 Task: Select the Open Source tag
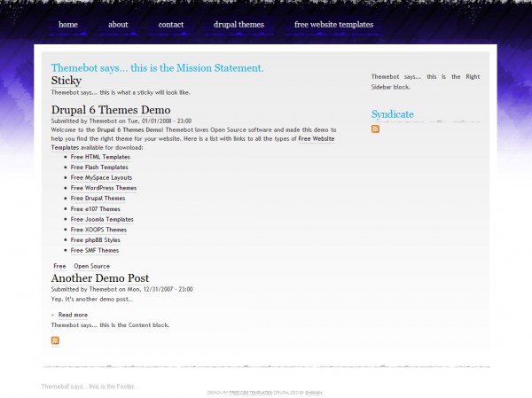(x=91, y=266)
